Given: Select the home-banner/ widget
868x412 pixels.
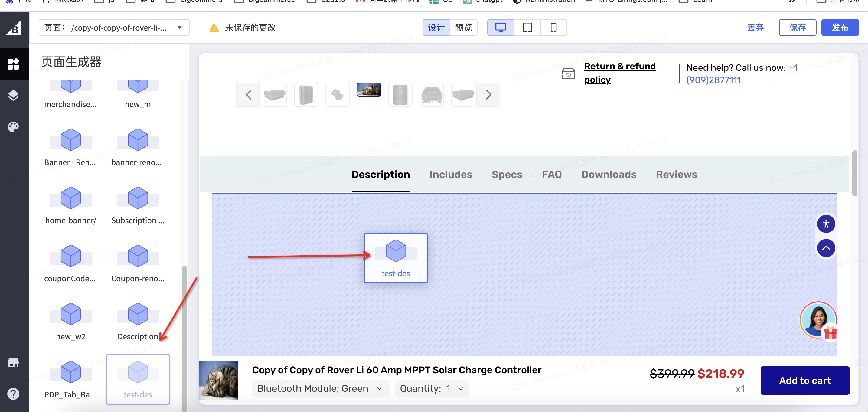Looking at the screenshot, I should (x=70, y=205).
